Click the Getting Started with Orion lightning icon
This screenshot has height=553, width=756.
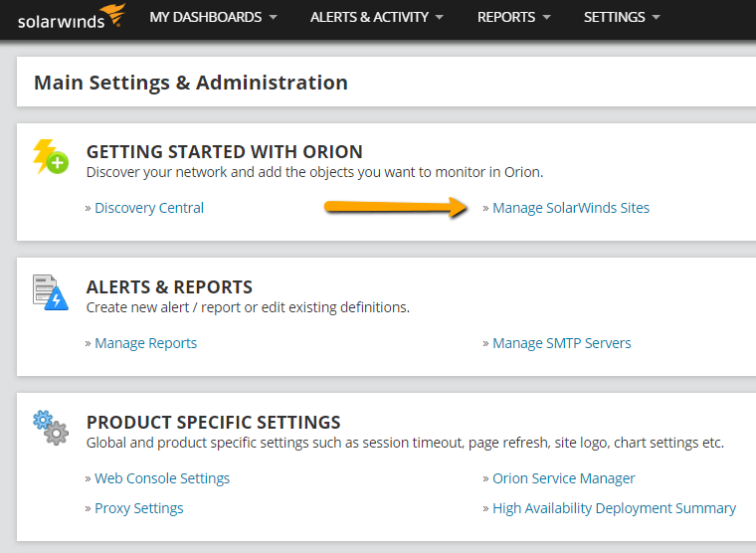pyautogui.click(x=51, y=157)
